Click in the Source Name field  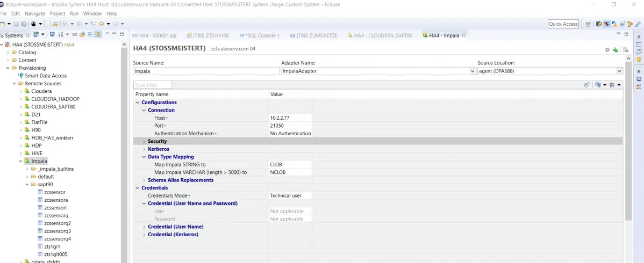coord(206,71)
